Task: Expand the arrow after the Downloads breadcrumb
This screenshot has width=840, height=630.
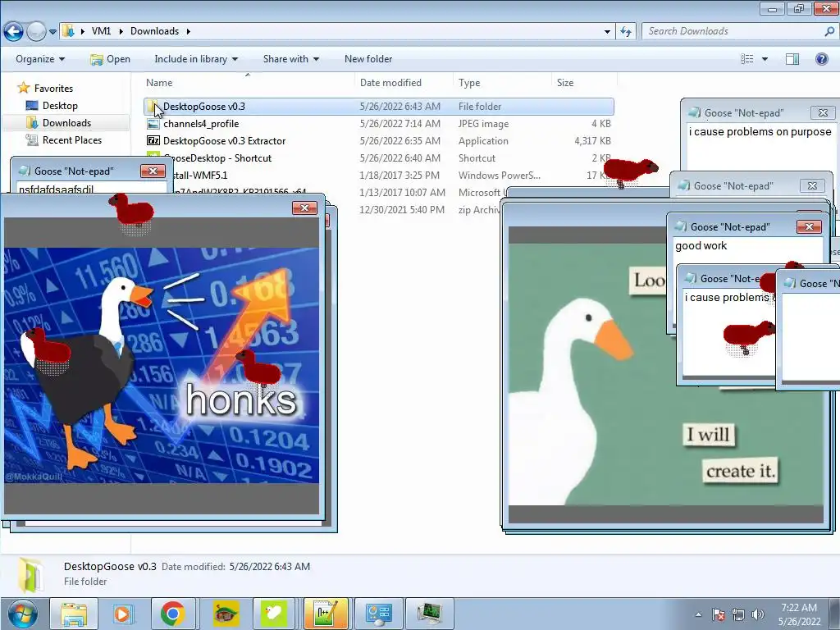Action: click(188, 32)
